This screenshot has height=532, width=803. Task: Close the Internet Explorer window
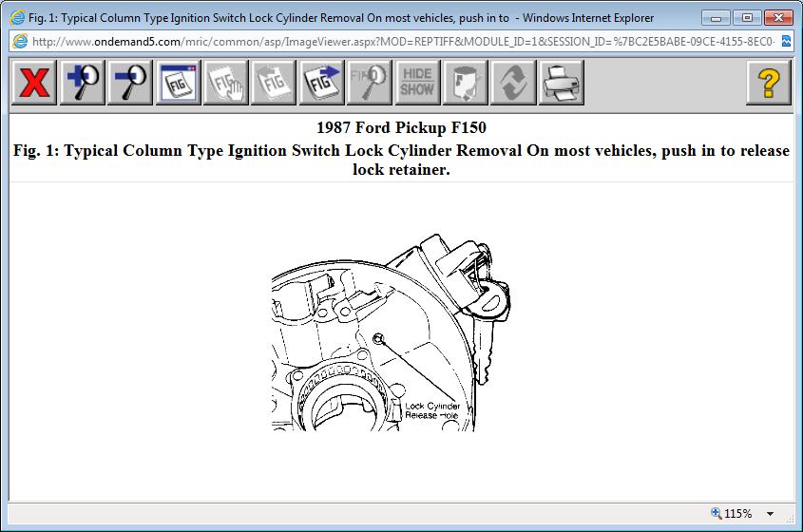click(x=778, y=18)
